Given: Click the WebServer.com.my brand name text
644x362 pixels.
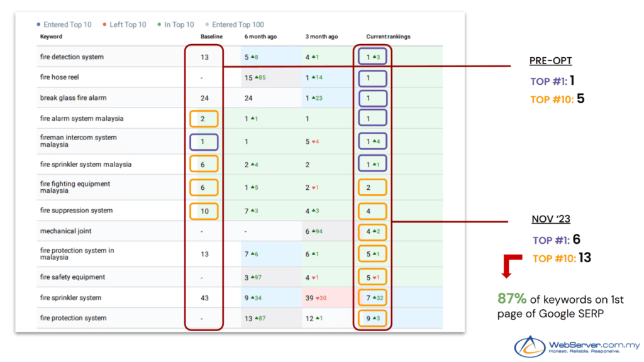Looking at the screenshot, I should 594,344.
